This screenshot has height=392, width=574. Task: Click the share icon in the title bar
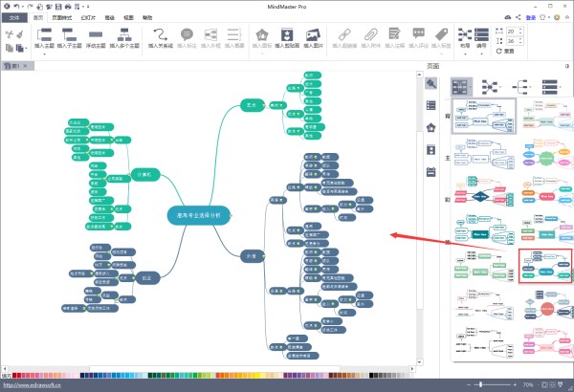pyautogui.click(x=518, y=17)
